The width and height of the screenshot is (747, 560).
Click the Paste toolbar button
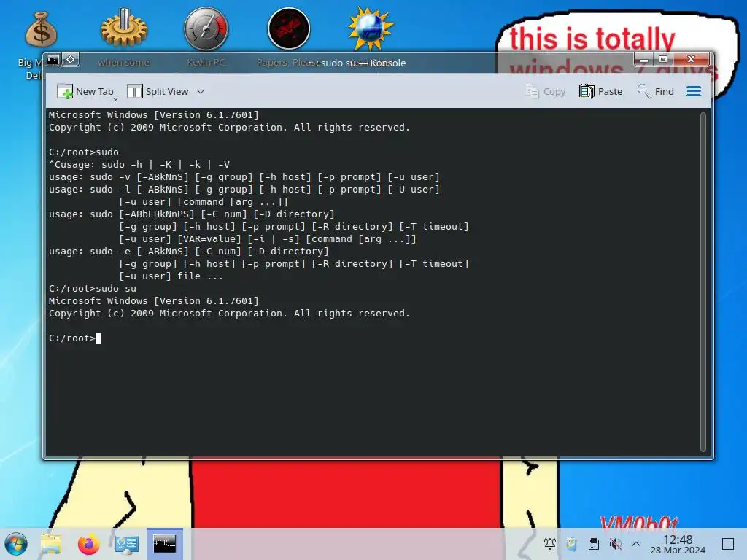(x=601, y=91)
